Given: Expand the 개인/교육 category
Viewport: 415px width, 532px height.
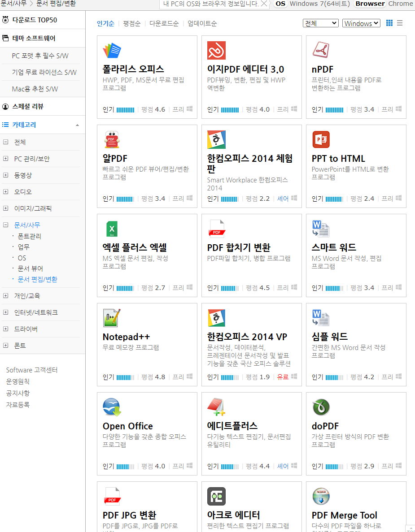Looking at the screenshot, I should click(x=5, y=295).
